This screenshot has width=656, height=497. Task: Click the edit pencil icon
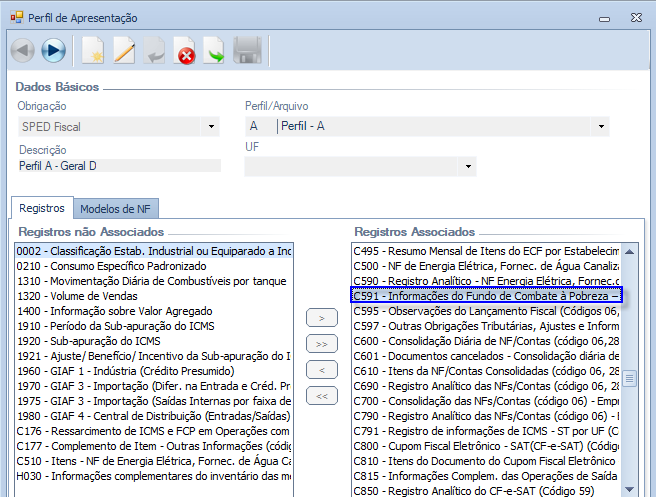pyautogui.click(x=124, y=50)
